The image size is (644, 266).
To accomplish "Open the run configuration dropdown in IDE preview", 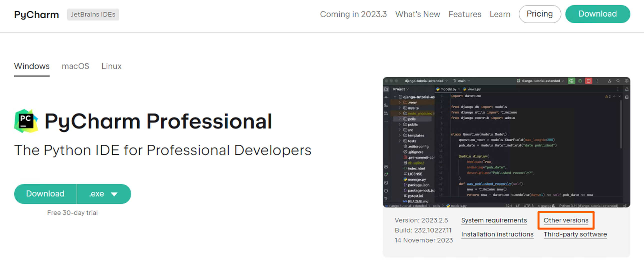I will click(x=540, y=81).
